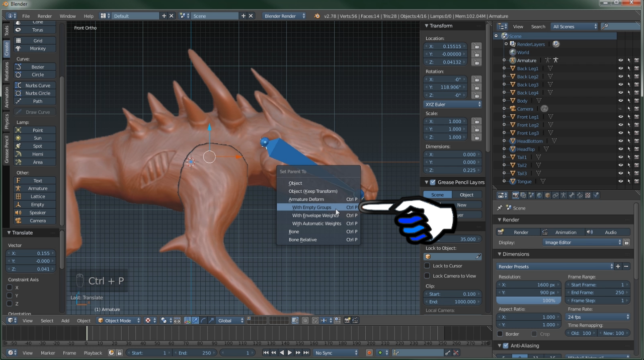Click the Camera object in outliner

tap(525, 109)
